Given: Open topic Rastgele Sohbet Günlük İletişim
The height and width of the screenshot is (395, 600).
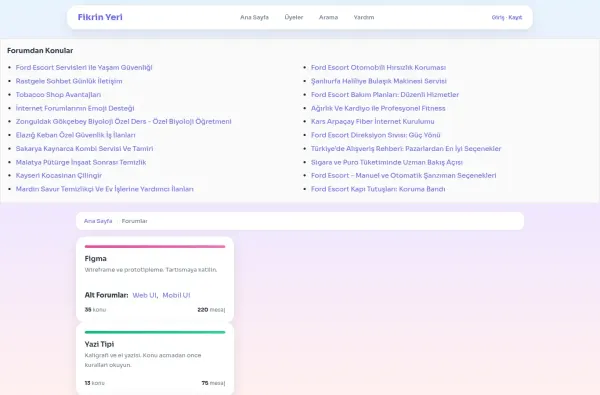Looking at the screenshot, I should [69, 81].
